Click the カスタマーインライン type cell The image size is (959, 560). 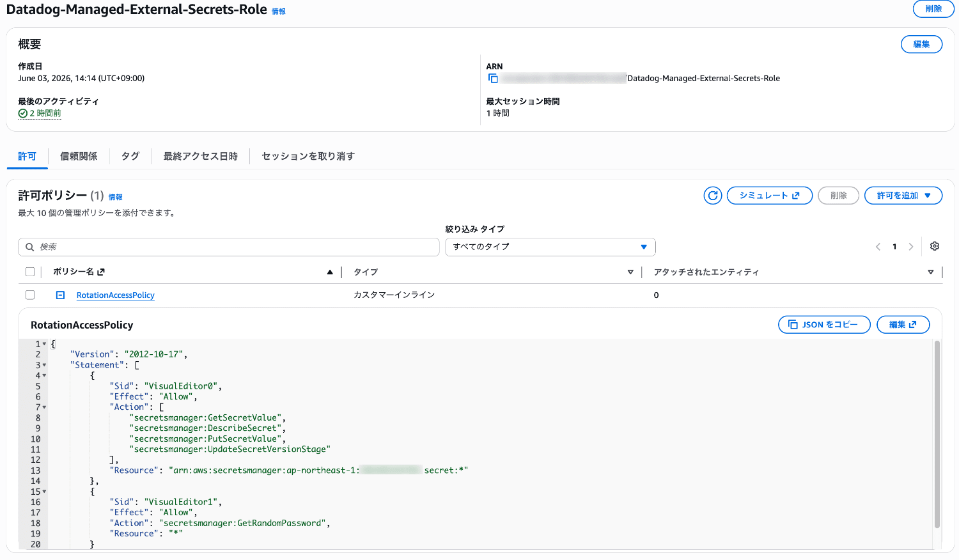(x=394, y=295)
